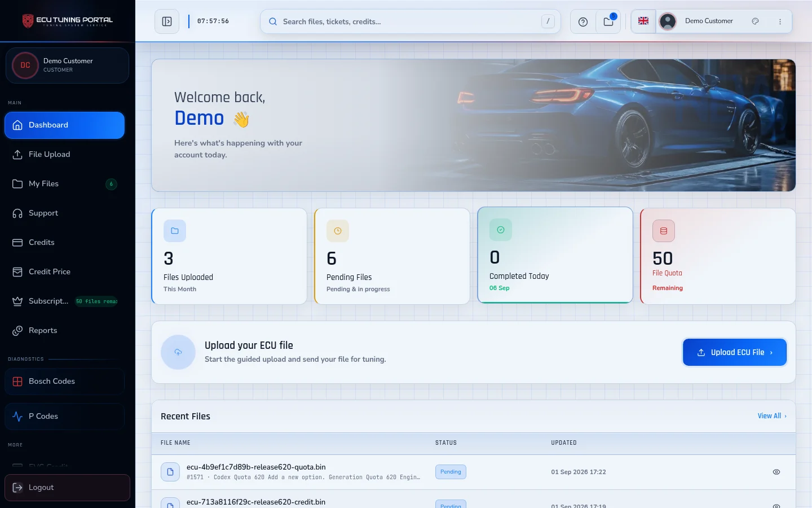Click the 01 Sep 2026 17:22 timestamp

pyautogui.click(x=579, y=472)
